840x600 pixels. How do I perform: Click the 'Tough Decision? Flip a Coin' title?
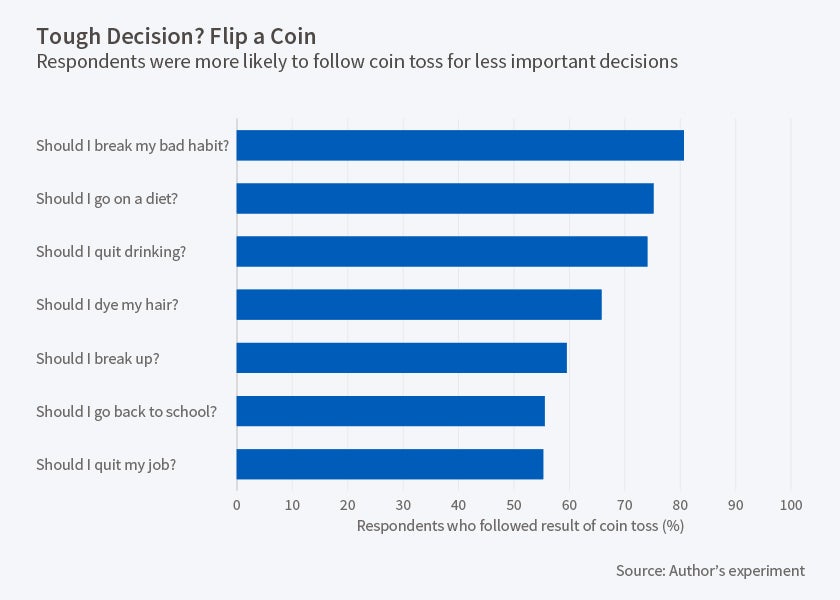pyautogui.click(x=176, y=36)
